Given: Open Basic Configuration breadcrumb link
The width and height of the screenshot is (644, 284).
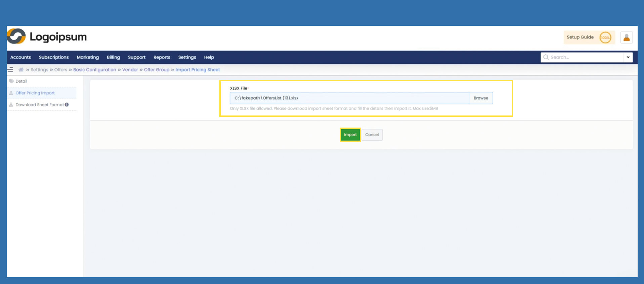Looking at the screenshot, I should point(94,70).
